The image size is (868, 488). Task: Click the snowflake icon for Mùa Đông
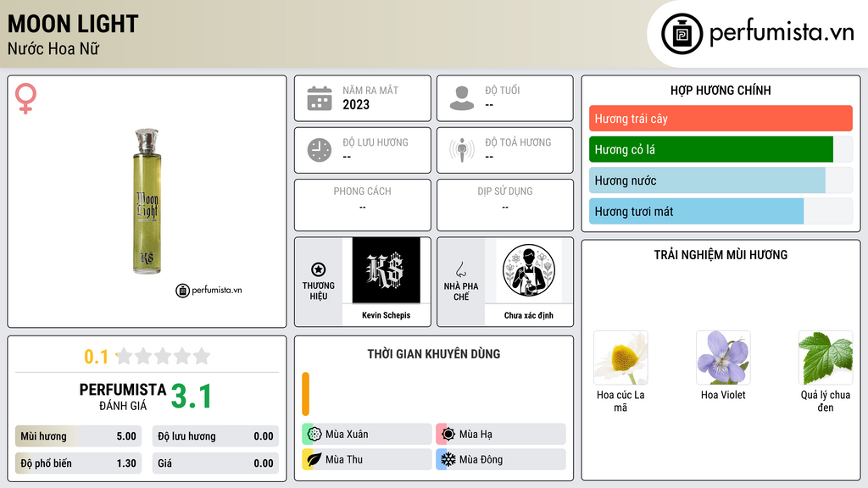click(448, 459)
